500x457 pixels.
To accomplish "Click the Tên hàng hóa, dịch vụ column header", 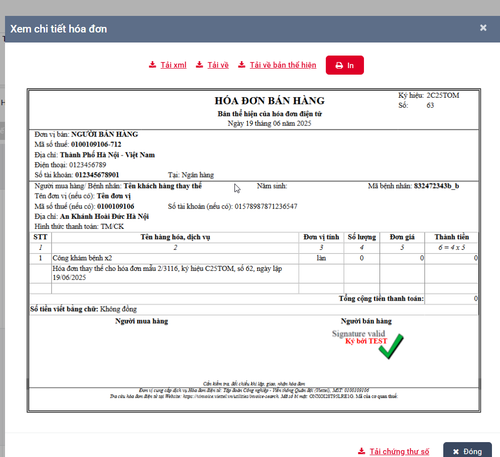I will point(175,237).
